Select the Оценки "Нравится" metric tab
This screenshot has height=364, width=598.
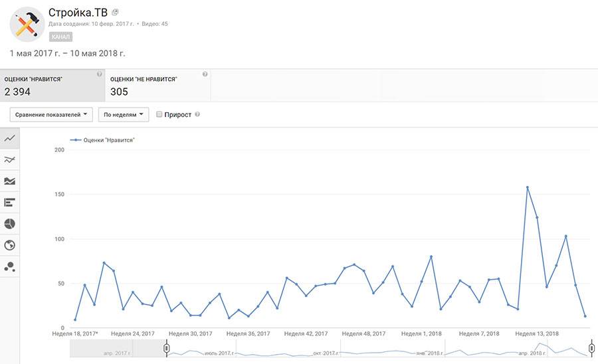coord(52,85)
